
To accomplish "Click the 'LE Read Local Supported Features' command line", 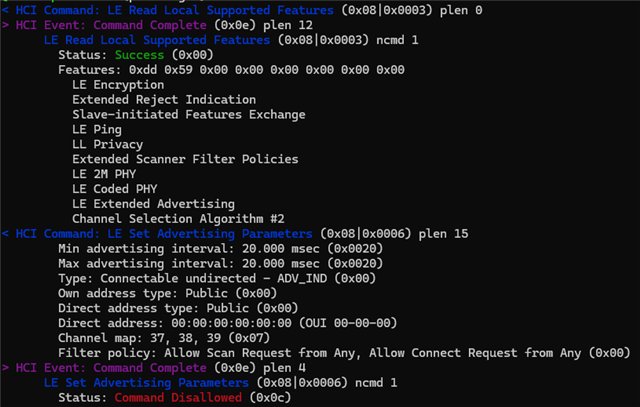I will tap(242, 10).
